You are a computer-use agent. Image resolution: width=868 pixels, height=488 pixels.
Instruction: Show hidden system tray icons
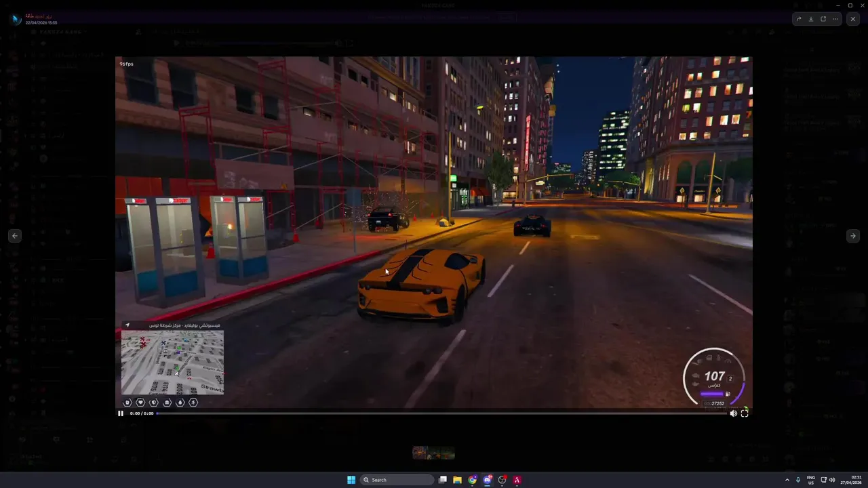[x=787, y=480]
